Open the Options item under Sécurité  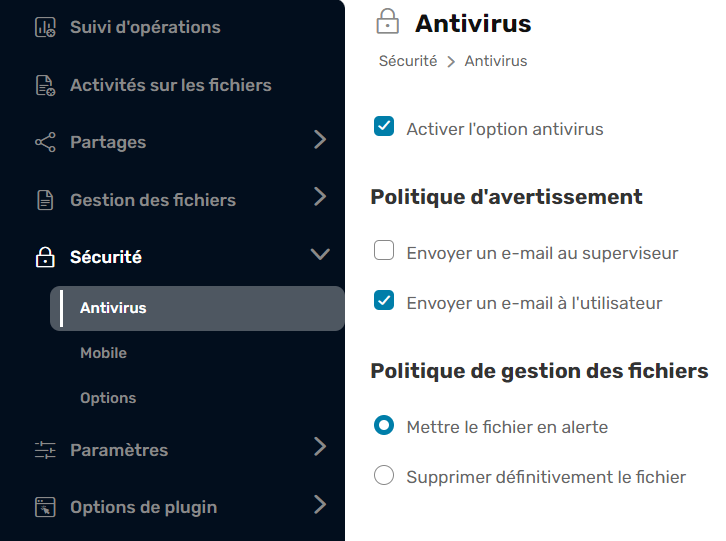[108, 398]
